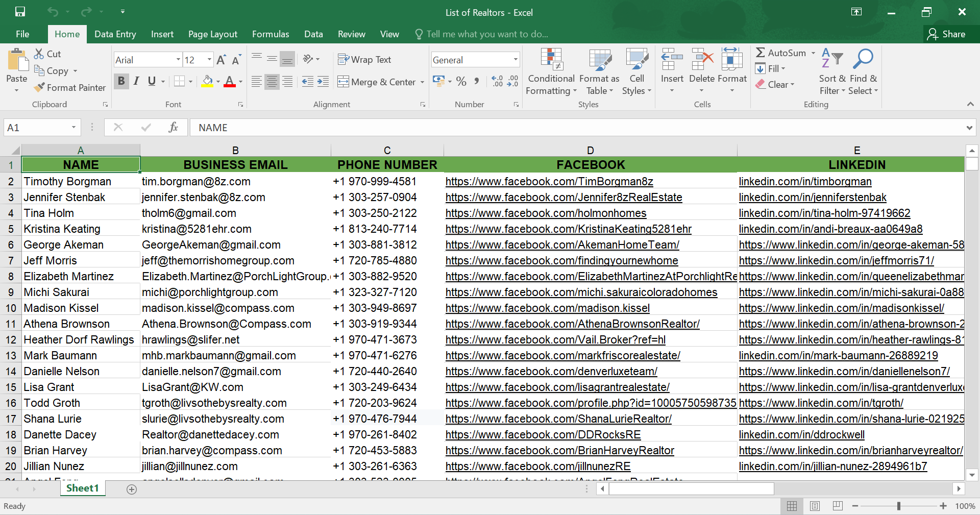Toggle Bold formatting
Viewport: 980px width, 515px height.
tap(121, 81)
